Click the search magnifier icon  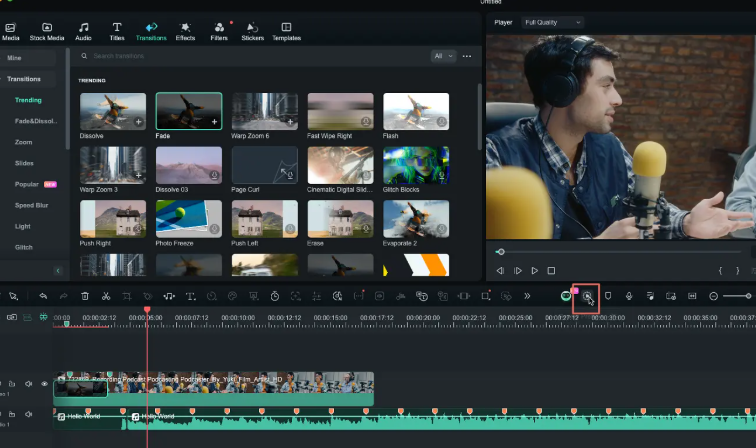(x=84, y=56)
